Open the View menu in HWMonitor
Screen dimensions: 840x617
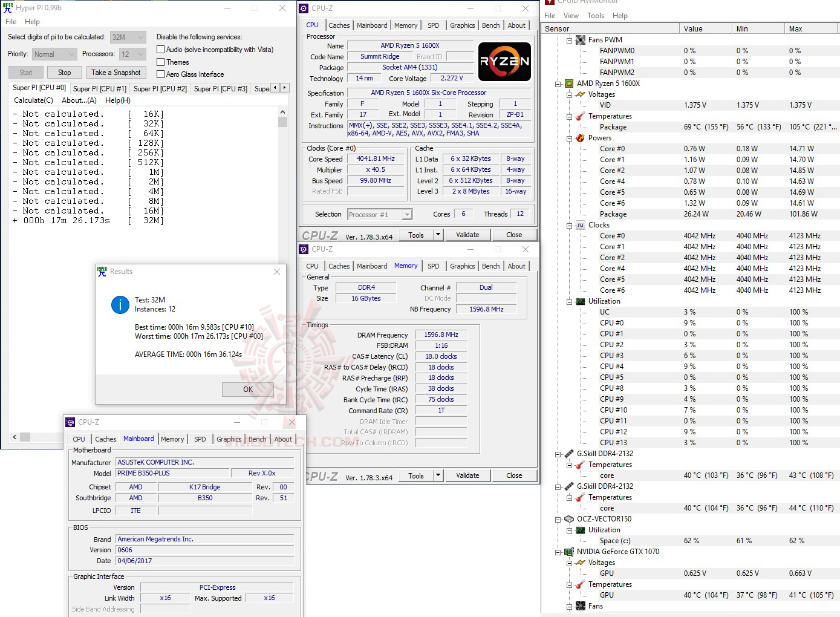coord(571,15)
